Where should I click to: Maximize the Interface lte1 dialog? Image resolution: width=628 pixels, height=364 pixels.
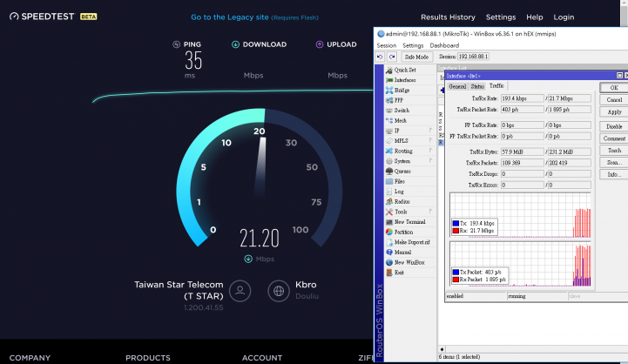point(619,75)
